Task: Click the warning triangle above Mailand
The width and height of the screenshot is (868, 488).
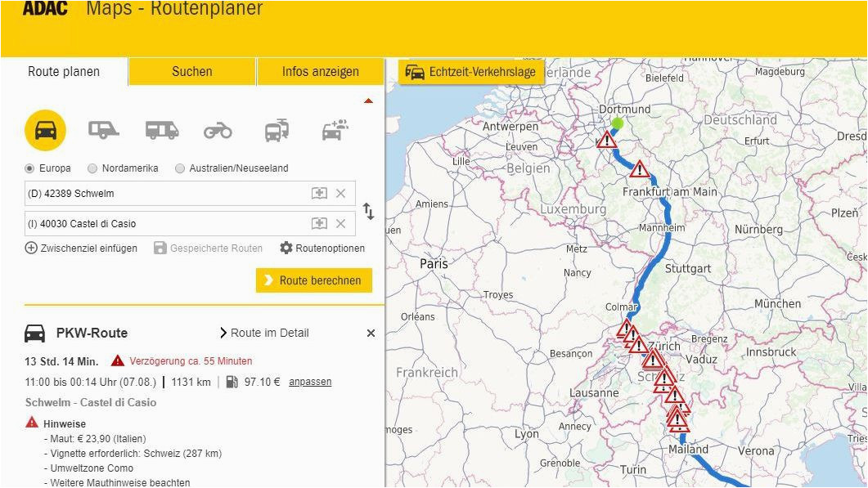Action: coord(677,420)
